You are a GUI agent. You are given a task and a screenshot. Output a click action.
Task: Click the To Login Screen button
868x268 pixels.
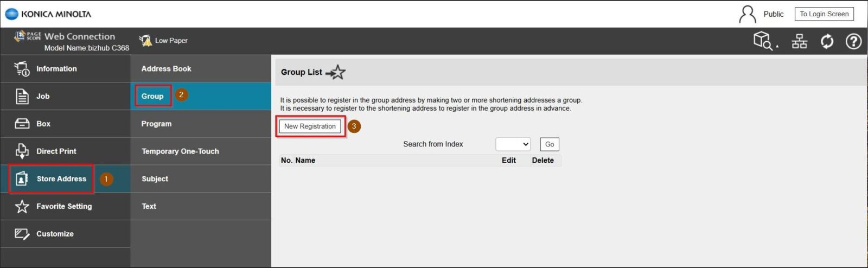(x=824, y=14)
